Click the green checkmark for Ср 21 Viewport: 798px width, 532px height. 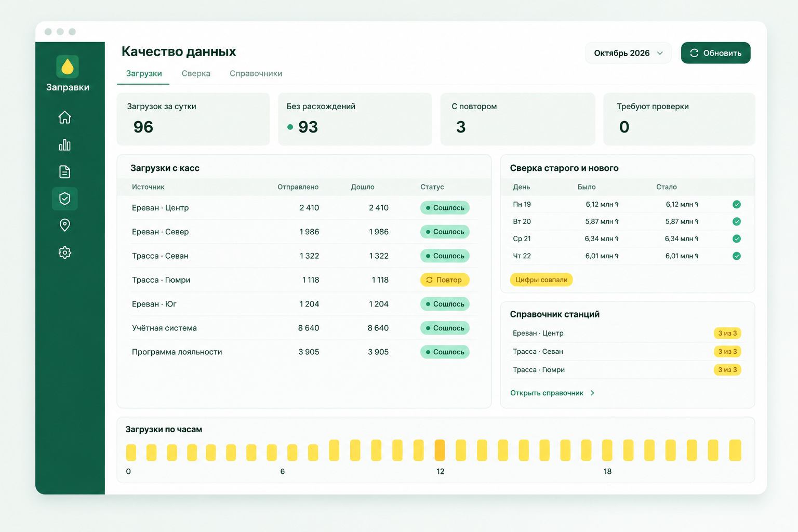point(737,239)
